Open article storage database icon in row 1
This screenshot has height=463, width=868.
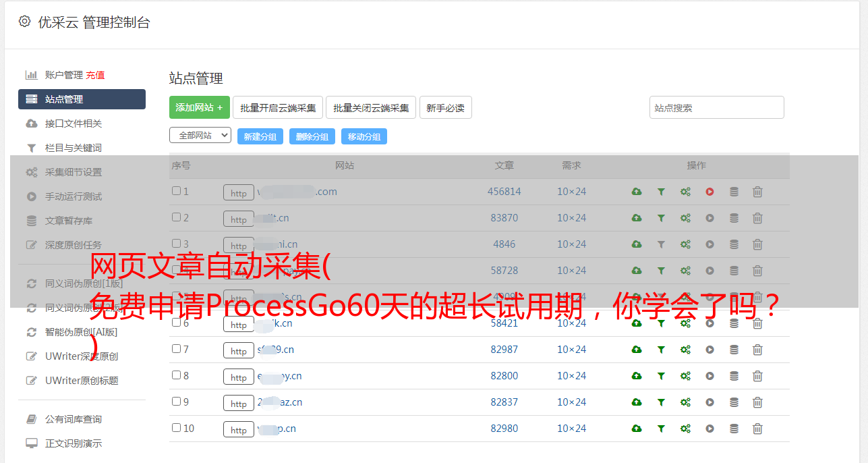[734, 192]
